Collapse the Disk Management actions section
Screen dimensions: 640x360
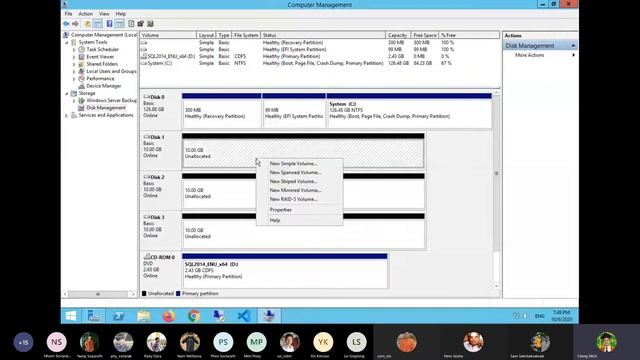coord(573,46)
